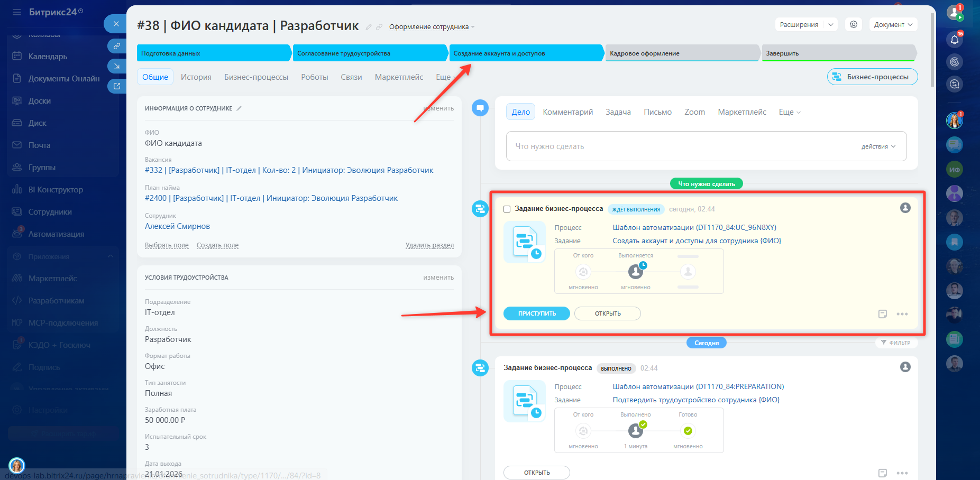980x480 pixels.
Task: Open Доски in the sidebar
Action: [x=40, y=101]
